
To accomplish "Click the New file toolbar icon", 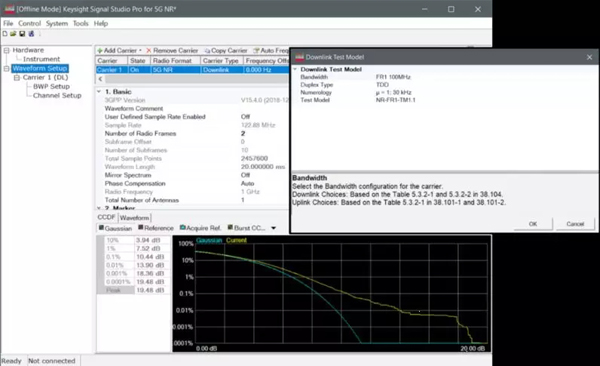I will click(x=5, y=34).
